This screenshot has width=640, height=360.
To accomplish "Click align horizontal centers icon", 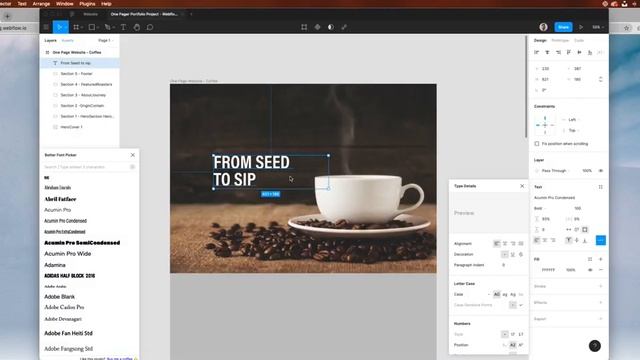I will pyautogui.click(x=547, y=52).
